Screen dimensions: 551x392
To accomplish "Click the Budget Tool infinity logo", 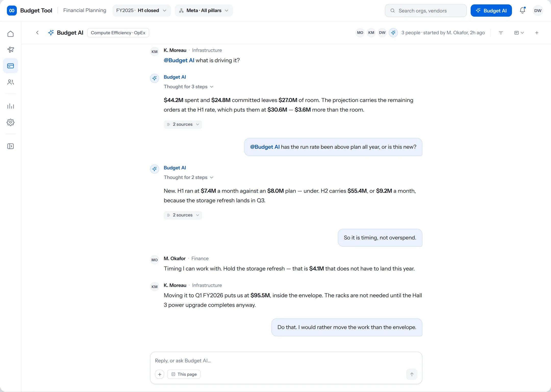I will [12, 10].
